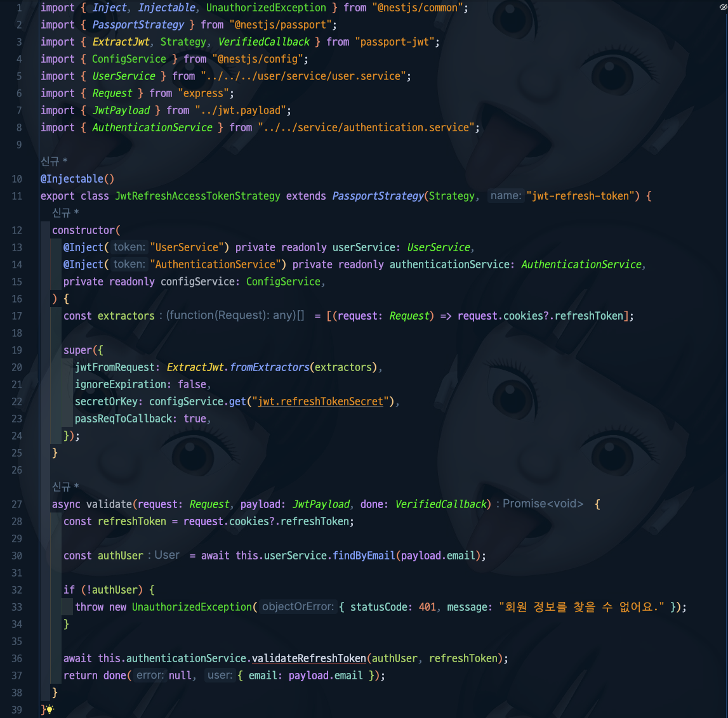The width and height of the screenshot is (728, 718).
Task: Click the "../../service/authentication.service" import path
Action: coord(366,127)
